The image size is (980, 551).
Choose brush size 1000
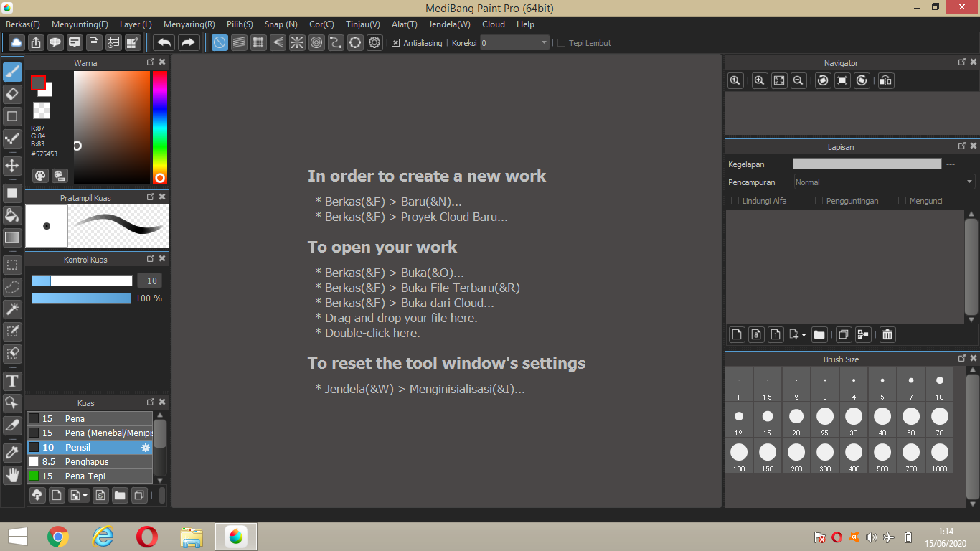[940, 456]
